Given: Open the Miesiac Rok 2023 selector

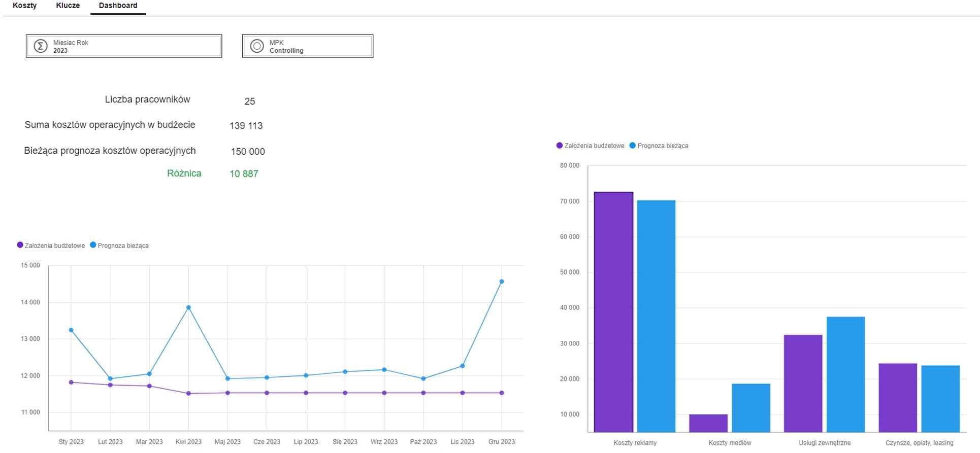Looking at the screenshot, I should pyautogui.click(x=124, y=46).
